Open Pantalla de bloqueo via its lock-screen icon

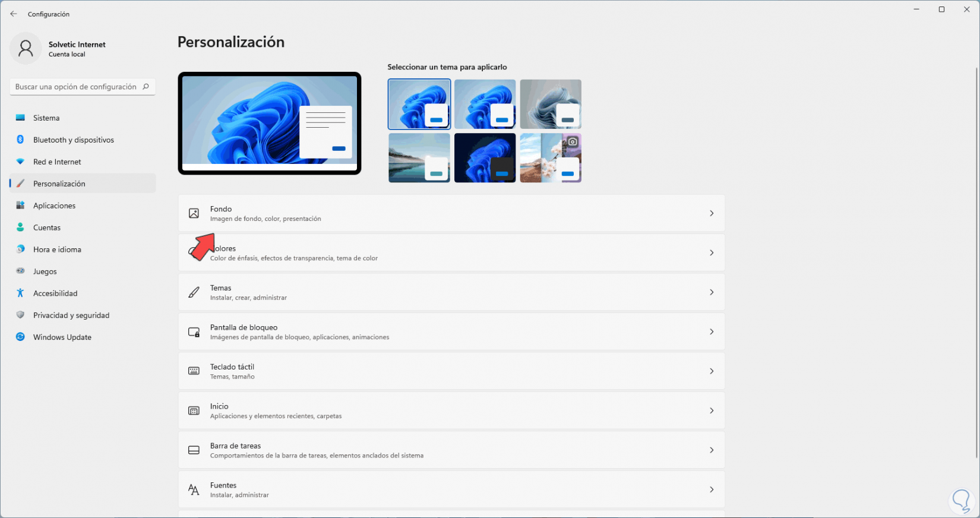click(194, 331)
